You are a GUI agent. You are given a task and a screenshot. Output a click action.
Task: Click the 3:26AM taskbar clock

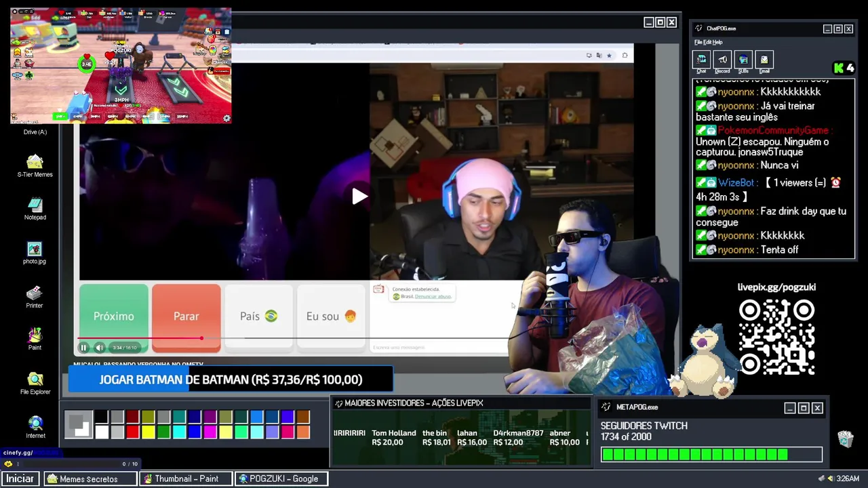tap(848, 479)
